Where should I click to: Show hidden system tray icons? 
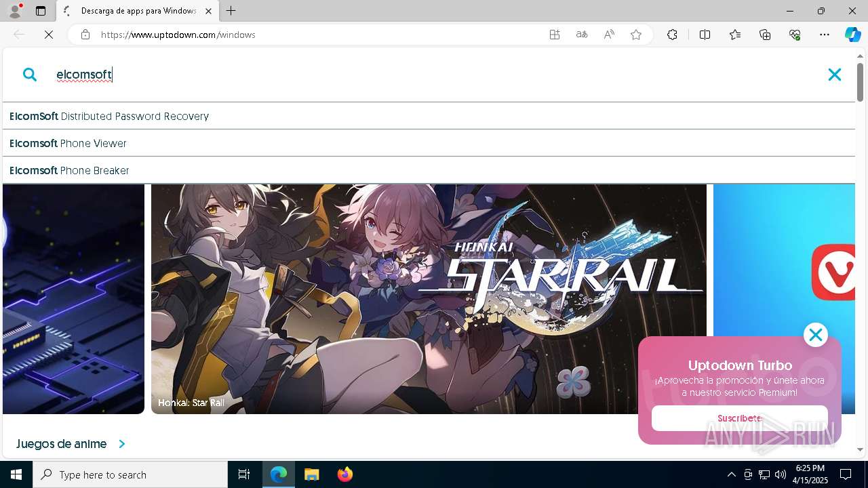coord(731,474)
